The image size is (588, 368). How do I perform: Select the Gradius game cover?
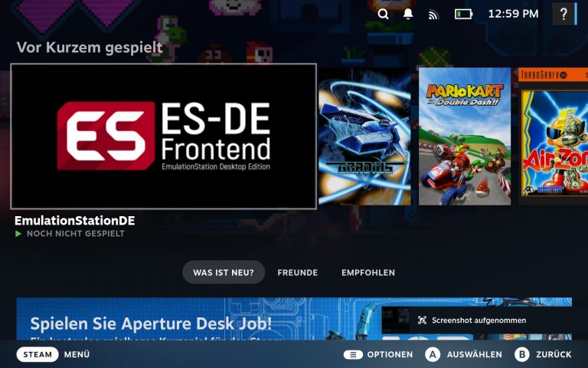364,136
